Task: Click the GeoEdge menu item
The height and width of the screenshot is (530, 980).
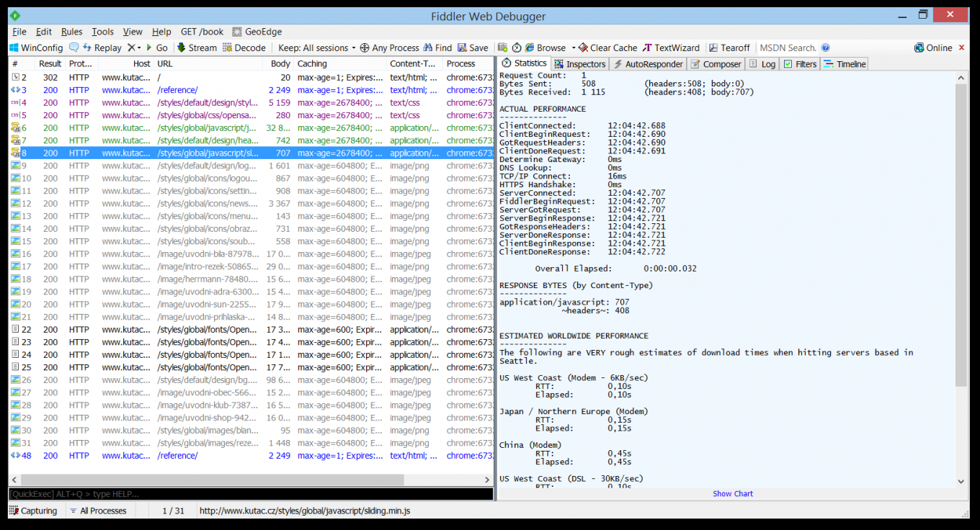Action: [257, 32]
